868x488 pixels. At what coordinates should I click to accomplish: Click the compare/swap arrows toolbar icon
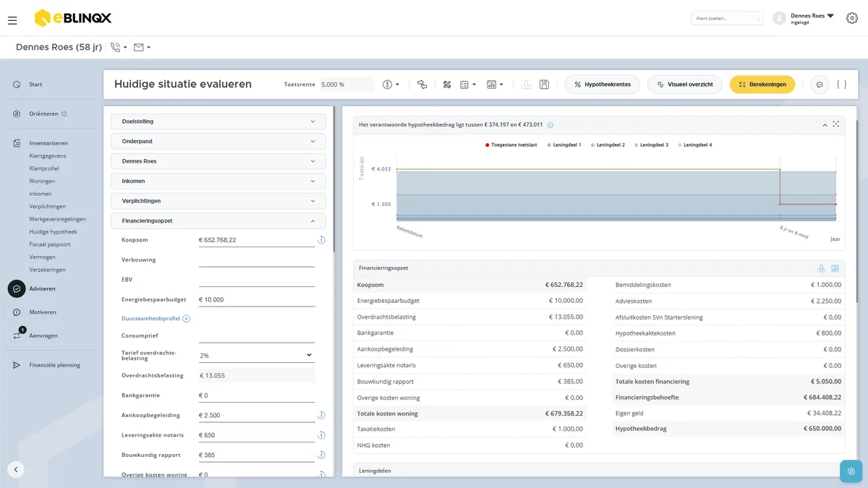(422, 85)
